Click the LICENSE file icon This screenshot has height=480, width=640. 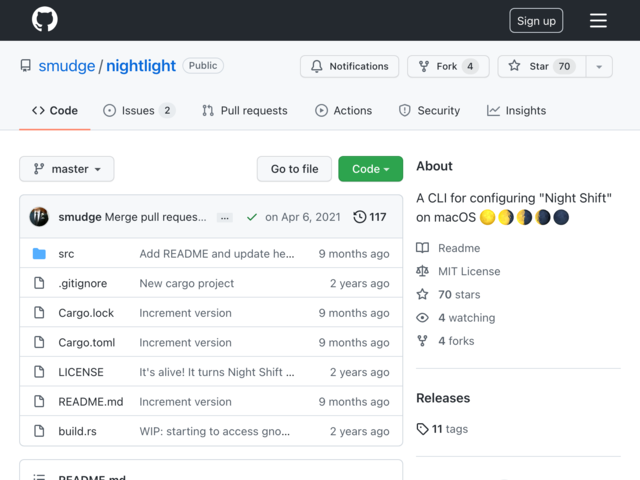click(x=39, y=372)
